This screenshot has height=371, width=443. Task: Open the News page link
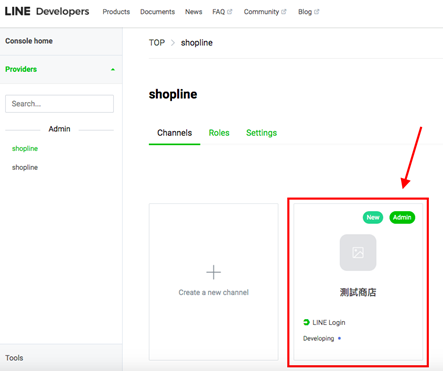point(194,12)
